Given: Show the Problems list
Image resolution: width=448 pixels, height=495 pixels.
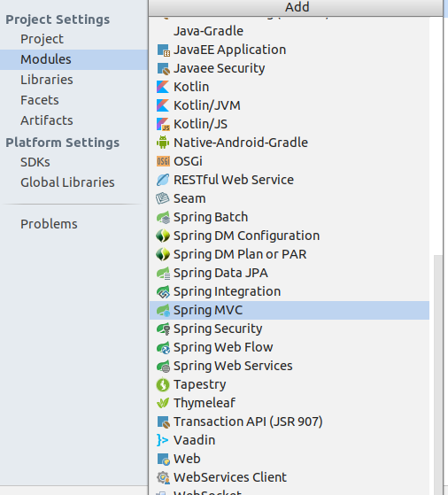Looking at the screenshot, I should pos(49,224).
